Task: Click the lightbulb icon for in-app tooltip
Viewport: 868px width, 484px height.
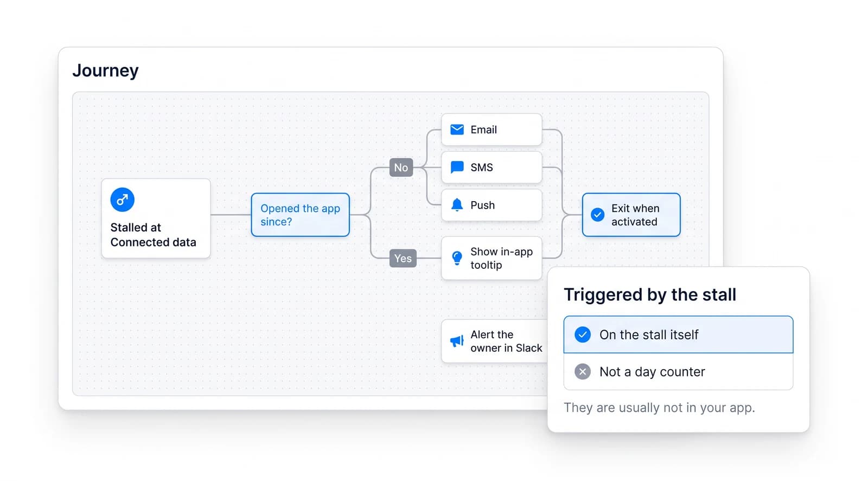Action: point(457,259)
